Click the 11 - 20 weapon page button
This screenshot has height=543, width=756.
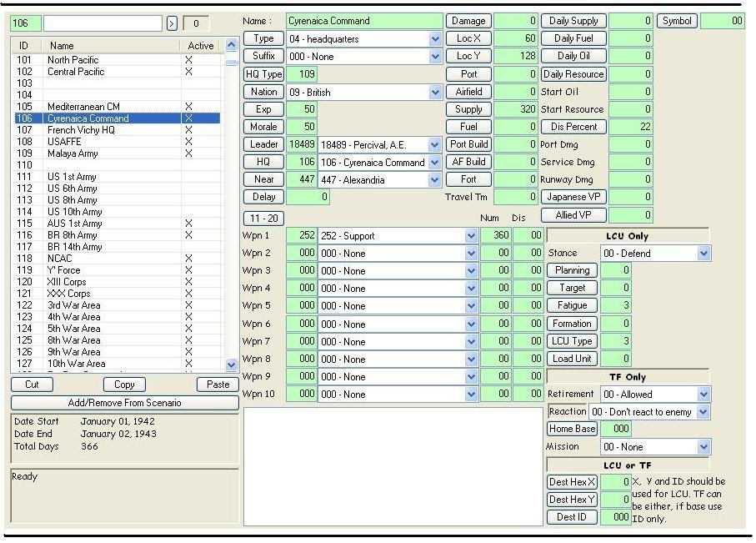point(263,219)
